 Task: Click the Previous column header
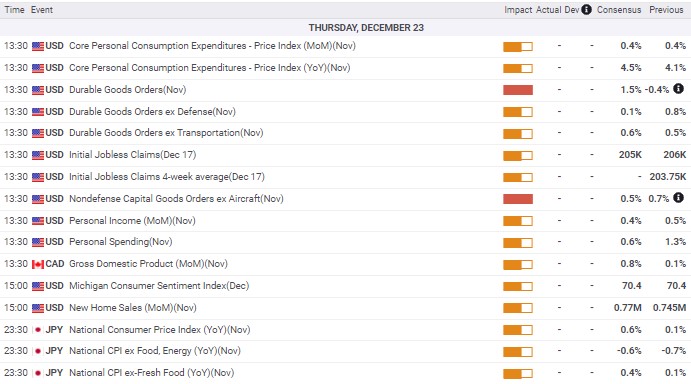click(666, 10)
